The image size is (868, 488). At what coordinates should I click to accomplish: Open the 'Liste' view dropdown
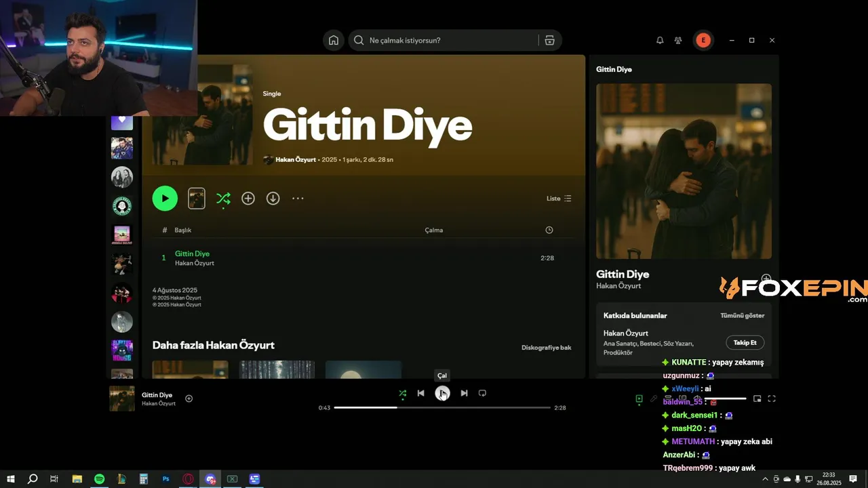[559, 199]
